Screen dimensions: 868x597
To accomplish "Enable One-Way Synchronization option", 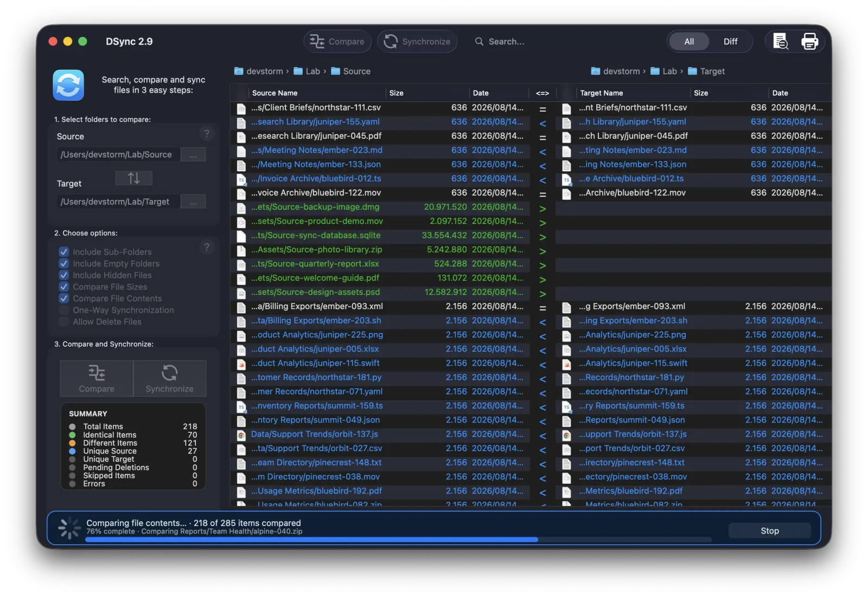I will [x=64, y=310].
